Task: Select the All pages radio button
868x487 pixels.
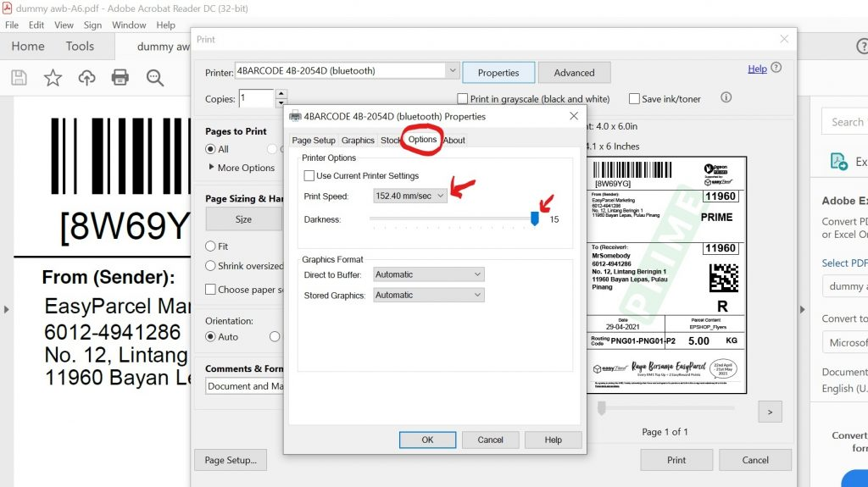Action: click(210, 149)
